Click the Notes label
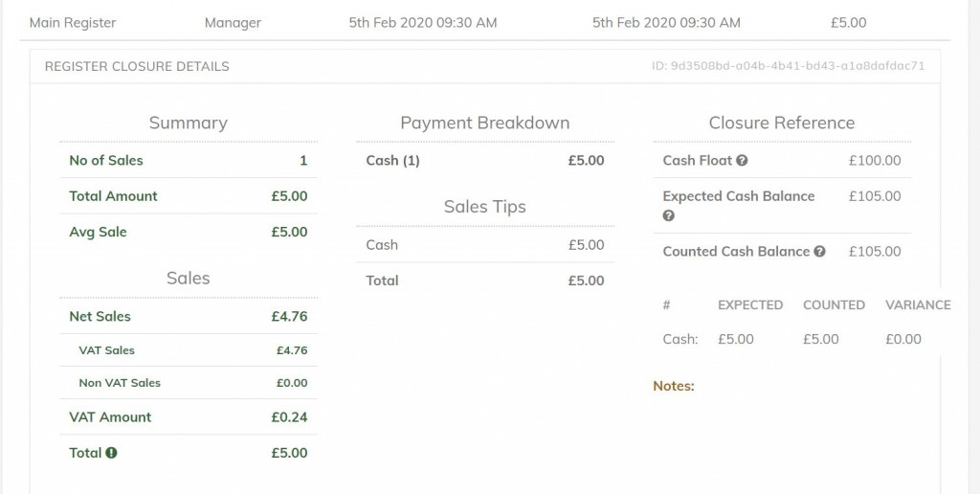 coord(674,387)
